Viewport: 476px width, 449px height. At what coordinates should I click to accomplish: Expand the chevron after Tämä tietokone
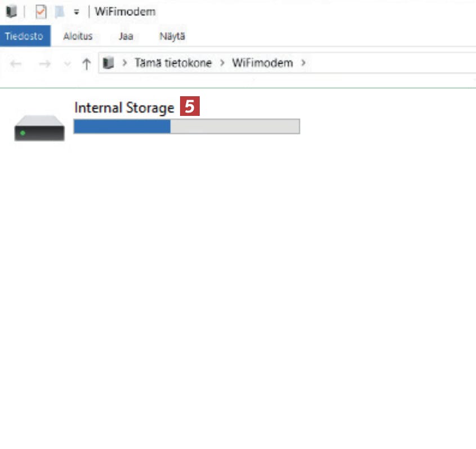coord(222,63)
